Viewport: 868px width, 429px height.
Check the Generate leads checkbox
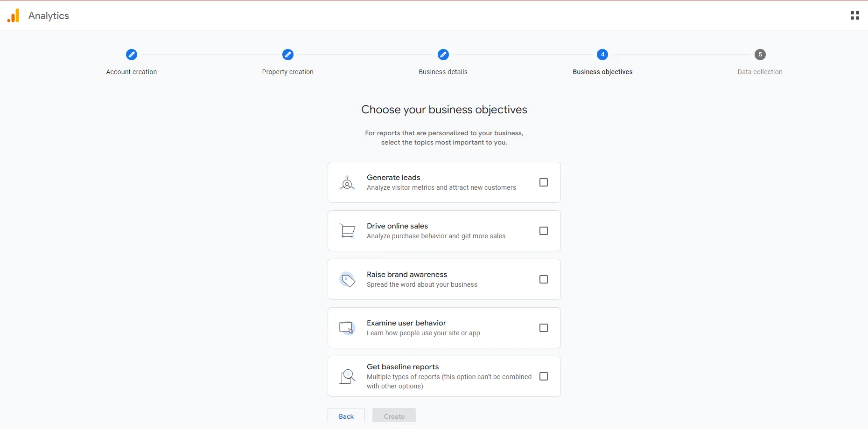pos(544,183)
